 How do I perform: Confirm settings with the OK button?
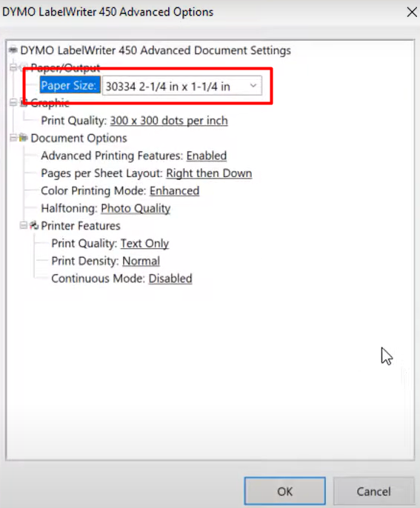pyautogui.click(x=285, y=491)
